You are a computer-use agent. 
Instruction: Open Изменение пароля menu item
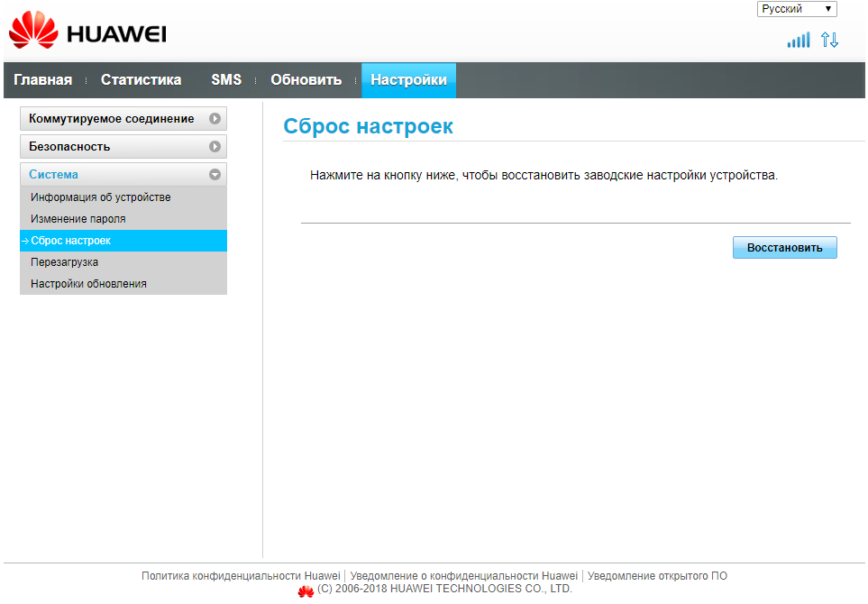(x=123, y=219)
